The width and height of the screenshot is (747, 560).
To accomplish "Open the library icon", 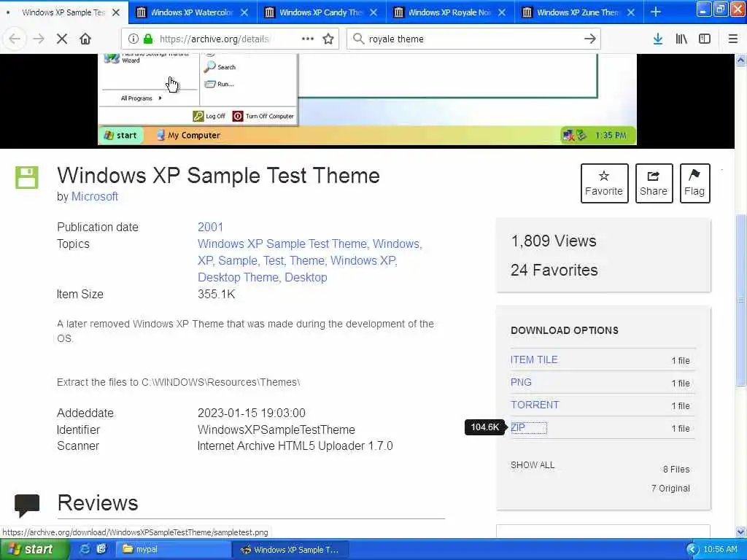I will [x=681, y=39].
